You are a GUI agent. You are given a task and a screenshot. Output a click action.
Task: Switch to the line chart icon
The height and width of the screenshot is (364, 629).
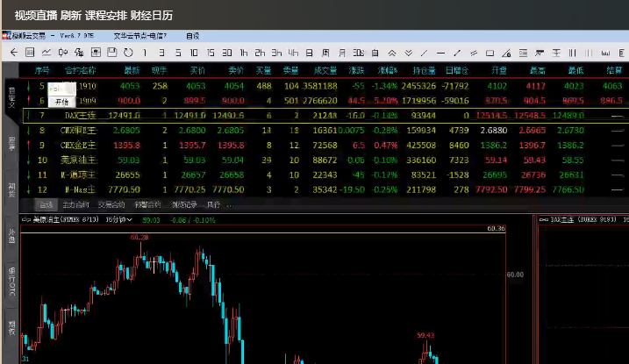[x=46, y=53]
